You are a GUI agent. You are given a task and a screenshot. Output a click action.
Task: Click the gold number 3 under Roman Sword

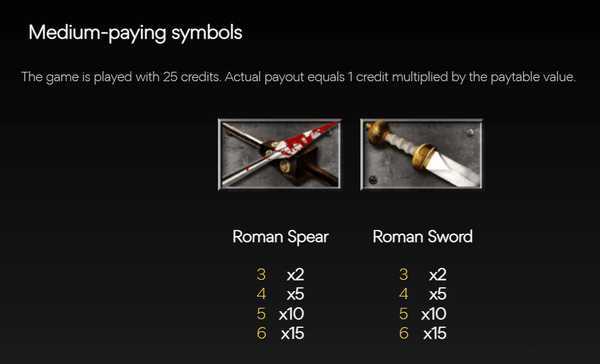tap(403, 274)
